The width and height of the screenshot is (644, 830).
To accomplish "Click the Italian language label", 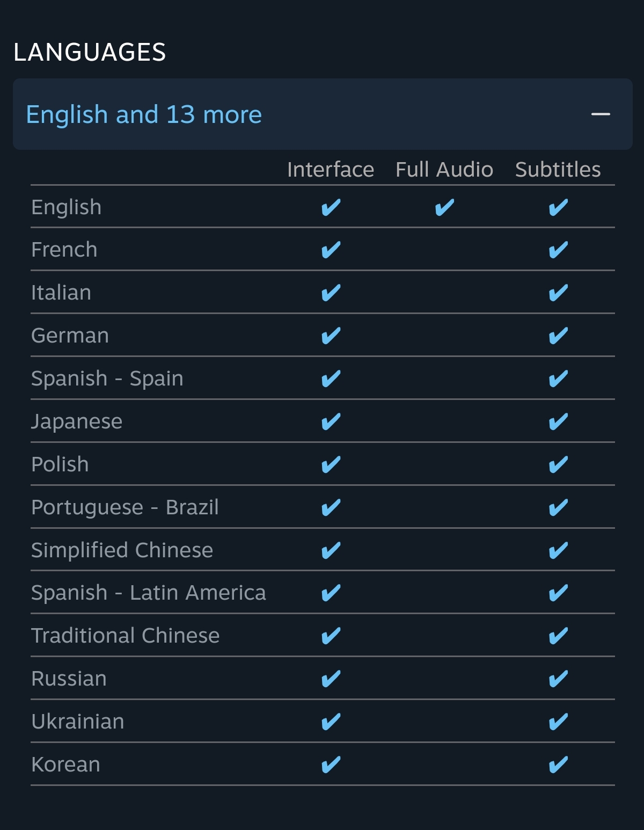I will tap(61, 293).
